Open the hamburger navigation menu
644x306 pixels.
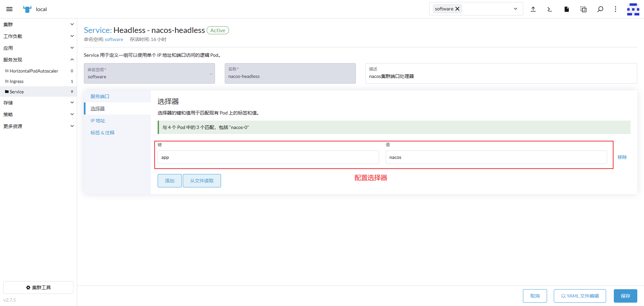click(x=9, y=9)
